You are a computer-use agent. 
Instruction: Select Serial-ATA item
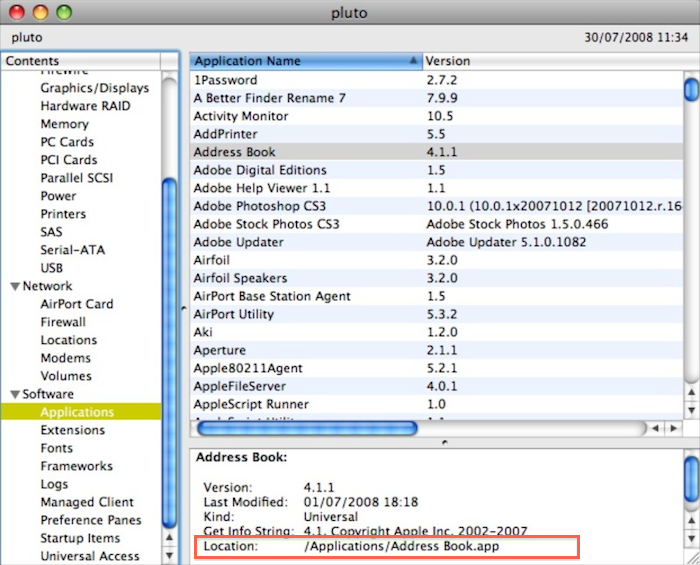point(72,250)
